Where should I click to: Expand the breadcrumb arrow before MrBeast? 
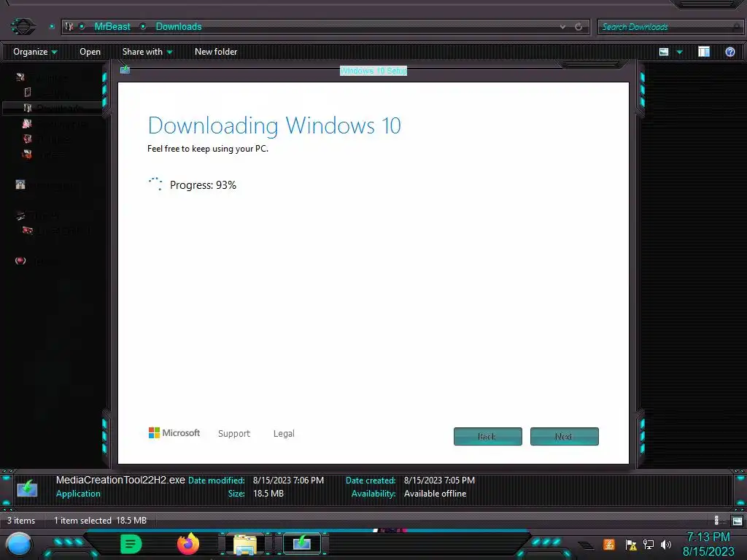point(82,27)
